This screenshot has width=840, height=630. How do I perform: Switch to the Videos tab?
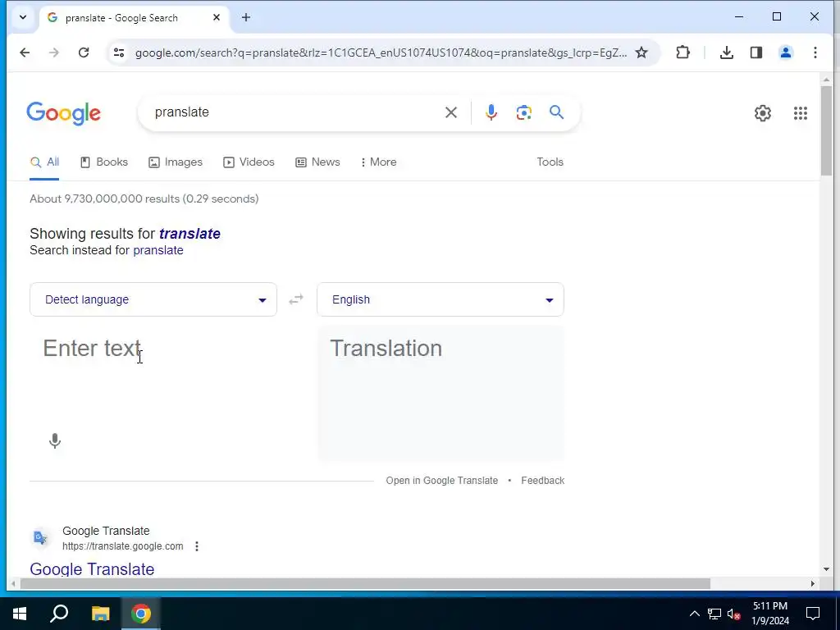(249, 162)
